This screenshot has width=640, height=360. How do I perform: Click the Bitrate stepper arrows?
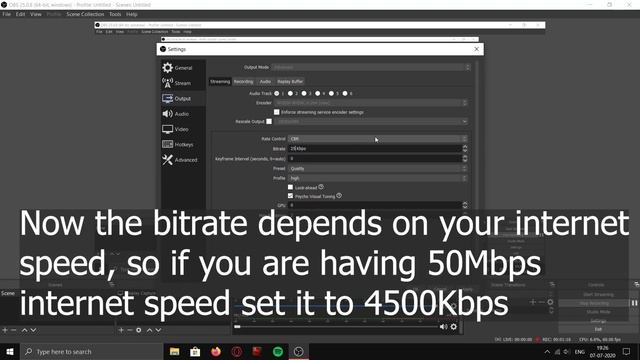click(465, 149)
